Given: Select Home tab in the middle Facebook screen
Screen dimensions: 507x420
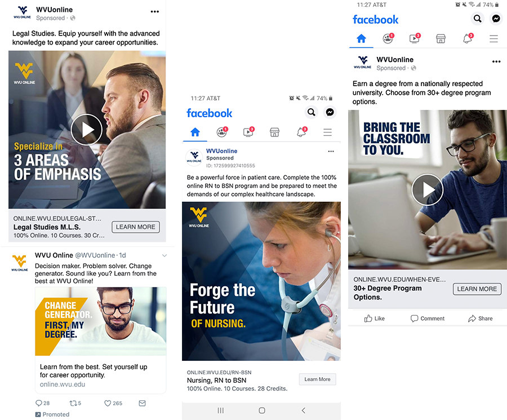Looking at the screenshot, I should click(x=195, y=132).
